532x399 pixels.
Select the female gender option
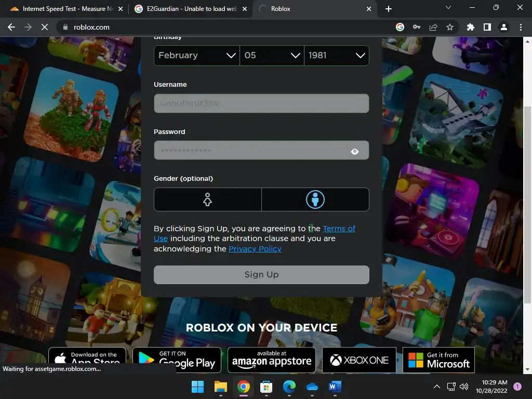[x=208, y=199]
